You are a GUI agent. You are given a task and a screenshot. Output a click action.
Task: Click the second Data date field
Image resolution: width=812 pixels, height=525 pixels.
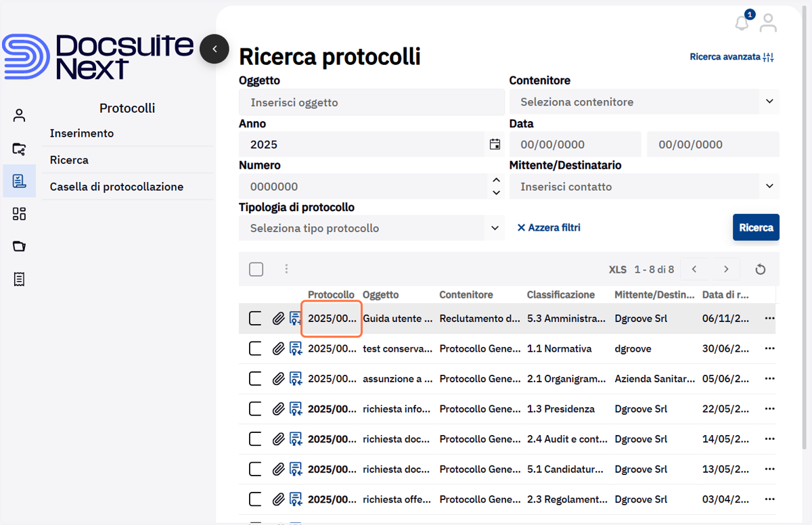[713, 144]
